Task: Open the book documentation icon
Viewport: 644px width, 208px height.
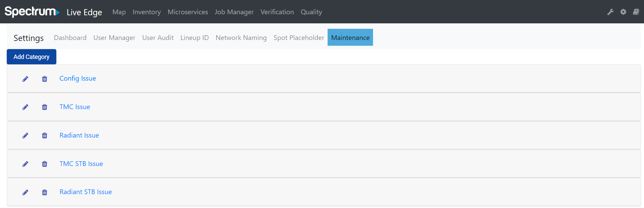Action: click(636, 12)
